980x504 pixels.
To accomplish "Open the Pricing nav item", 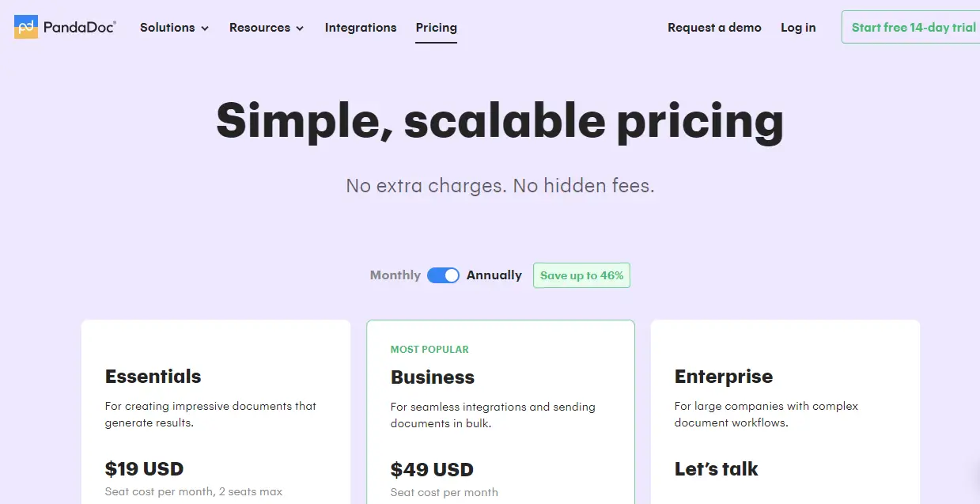I will pos(437,28).
